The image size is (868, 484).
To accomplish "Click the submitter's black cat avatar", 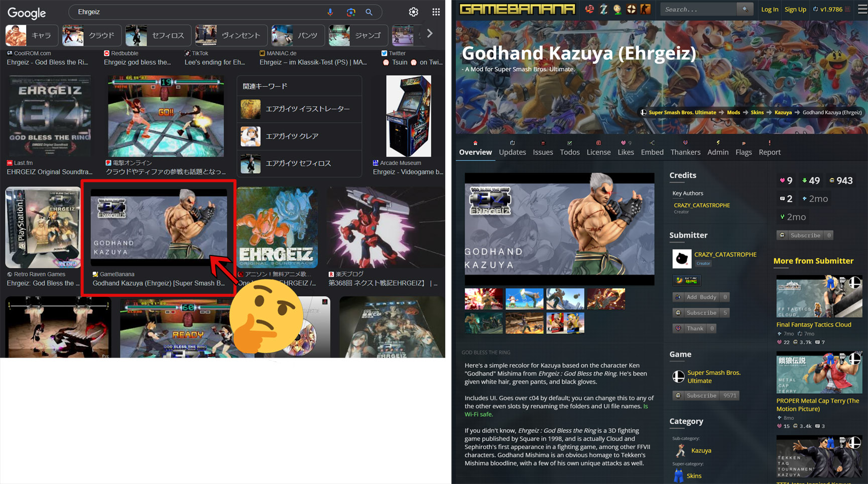I will (682, 259).
